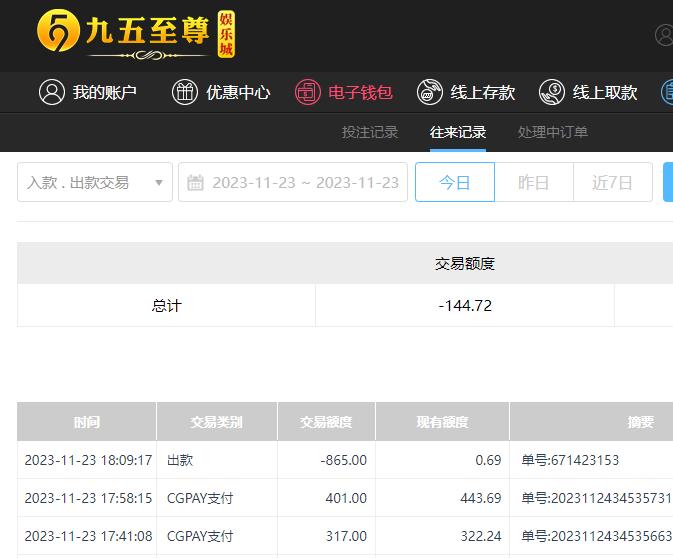673x558 pixels.
Task: Click the amount -865.00
Action: [344, 460]
